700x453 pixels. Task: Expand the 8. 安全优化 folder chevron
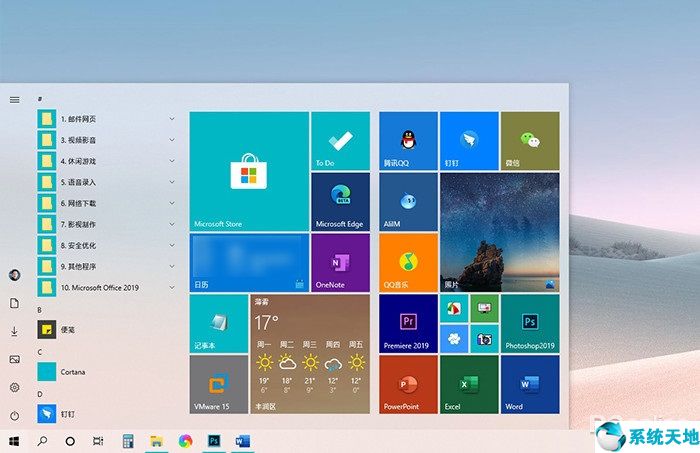point(172,245)
